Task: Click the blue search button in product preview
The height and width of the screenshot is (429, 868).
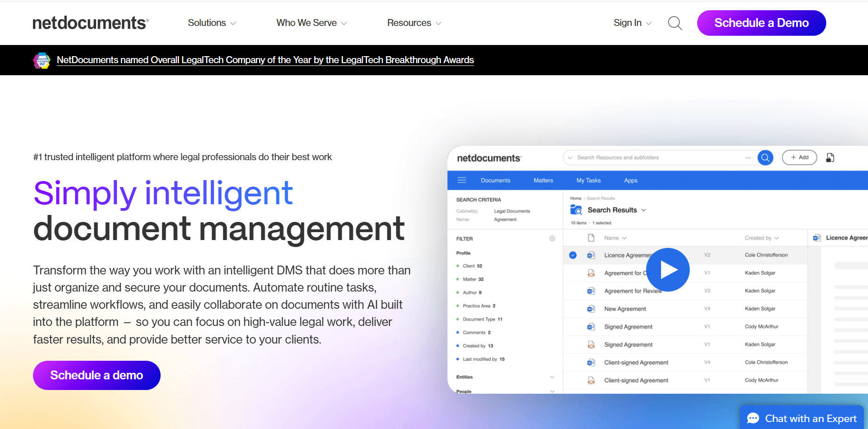Action: (765, 158)
